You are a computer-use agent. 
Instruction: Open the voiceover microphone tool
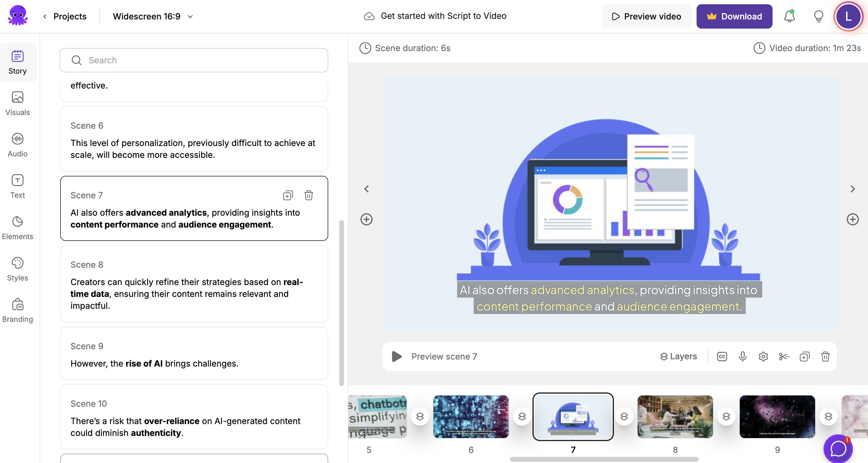[743, 357]
